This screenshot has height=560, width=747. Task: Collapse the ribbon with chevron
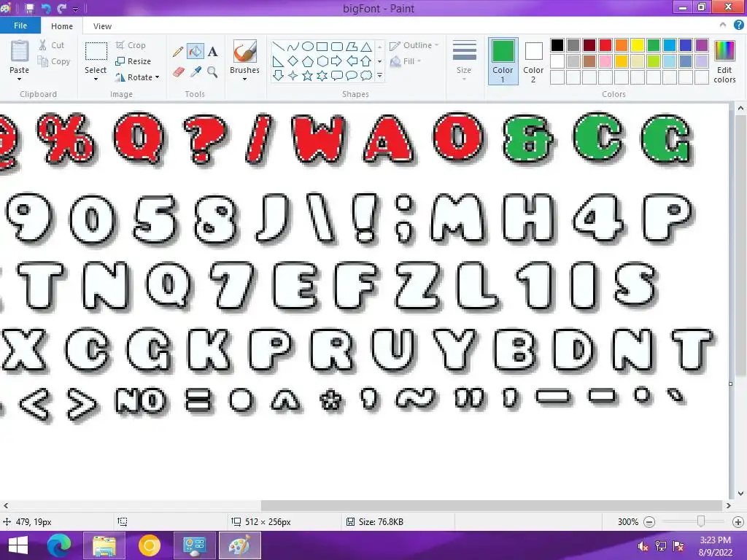click(723, 26)
